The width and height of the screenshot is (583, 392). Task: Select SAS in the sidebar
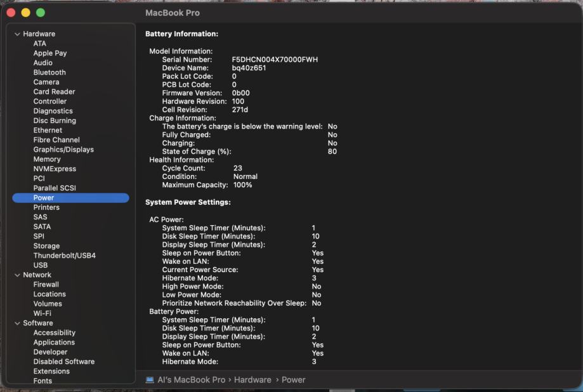(40, 217)
